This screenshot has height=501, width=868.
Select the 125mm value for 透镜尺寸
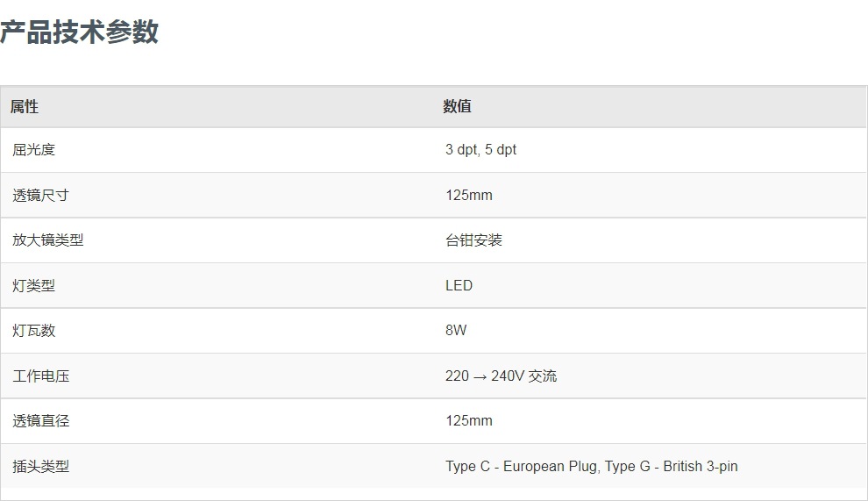click(x=468, y=195)
